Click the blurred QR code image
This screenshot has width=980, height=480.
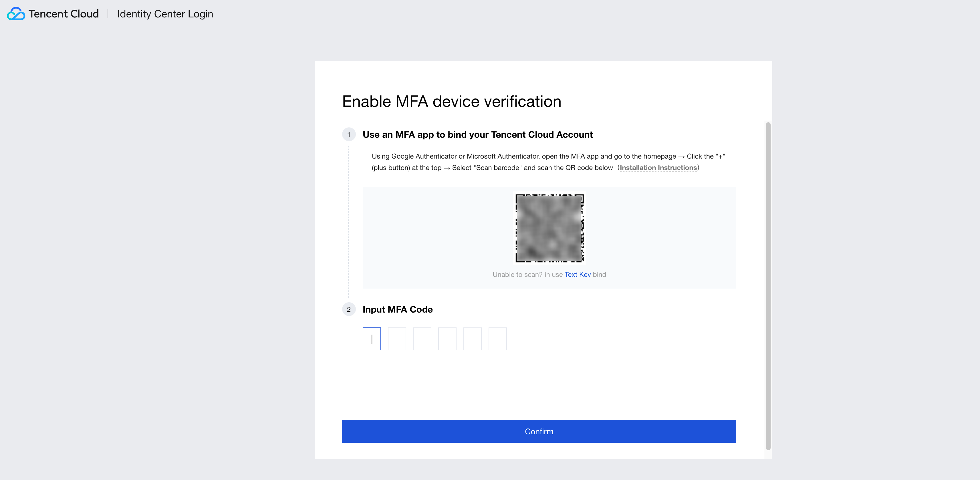(x=549, y=228)
